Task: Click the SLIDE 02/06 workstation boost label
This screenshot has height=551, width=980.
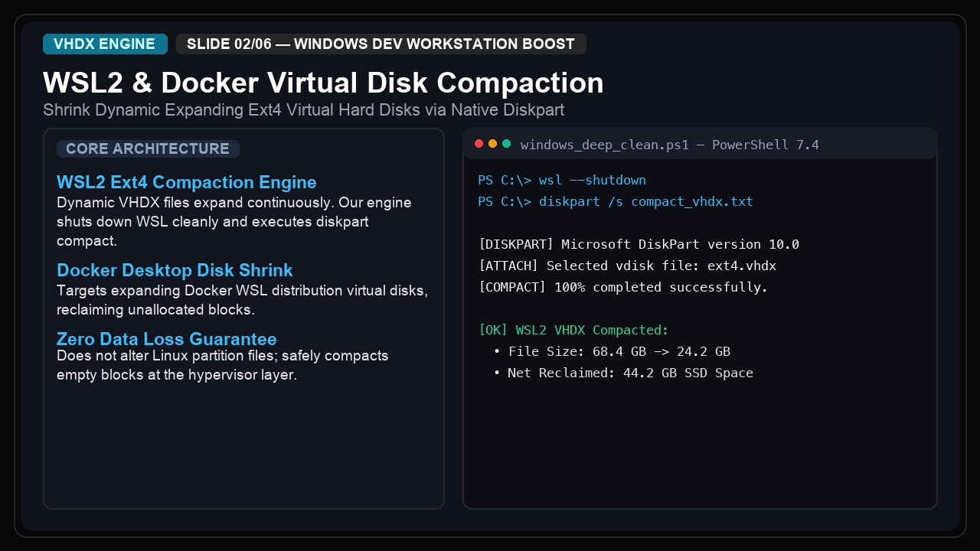Action: pos(381,44)
